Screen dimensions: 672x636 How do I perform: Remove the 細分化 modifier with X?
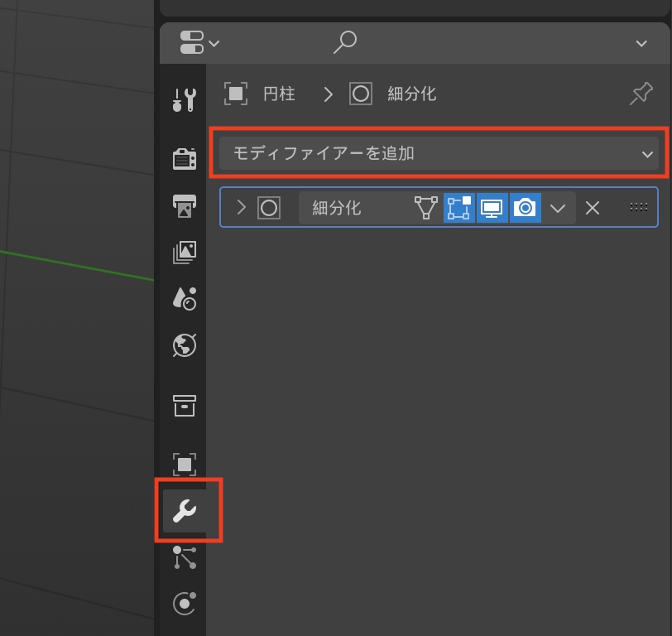tap(593, 208)
